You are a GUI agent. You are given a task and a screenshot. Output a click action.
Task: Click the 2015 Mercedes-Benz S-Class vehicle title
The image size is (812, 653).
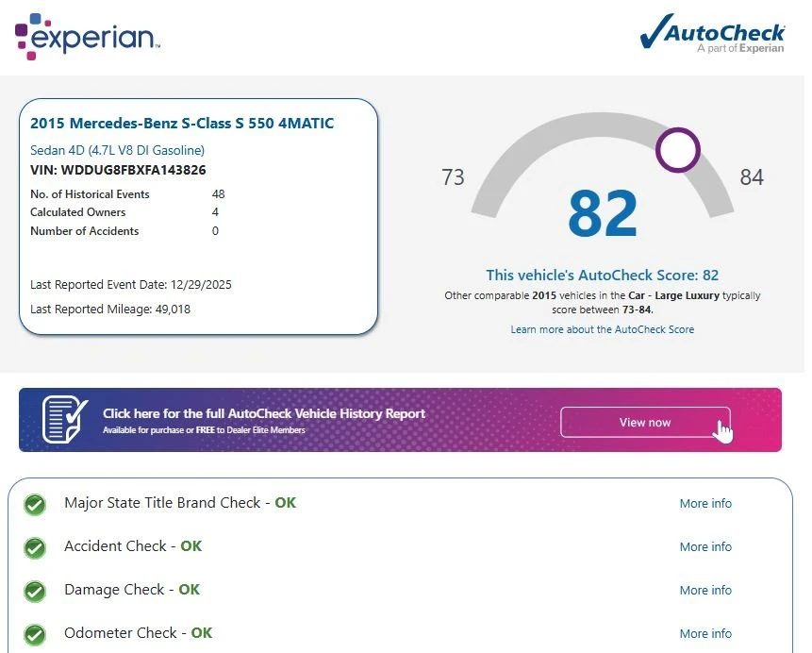[x=182, y=124]
